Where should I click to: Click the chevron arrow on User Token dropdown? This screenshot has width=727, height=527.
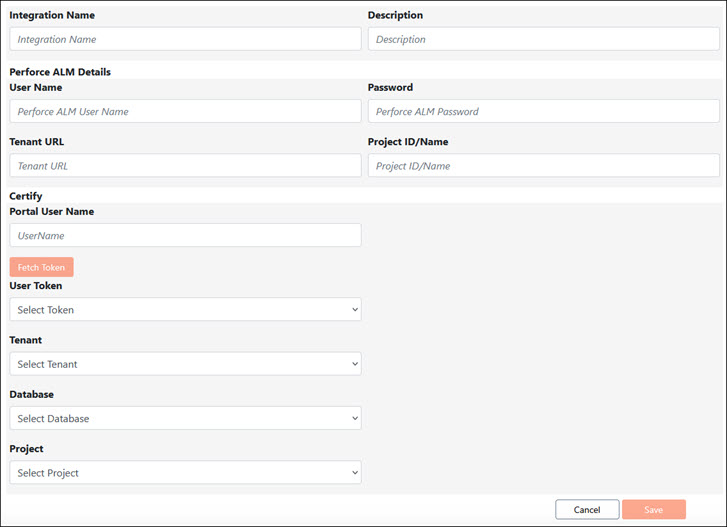pos(354,310)
